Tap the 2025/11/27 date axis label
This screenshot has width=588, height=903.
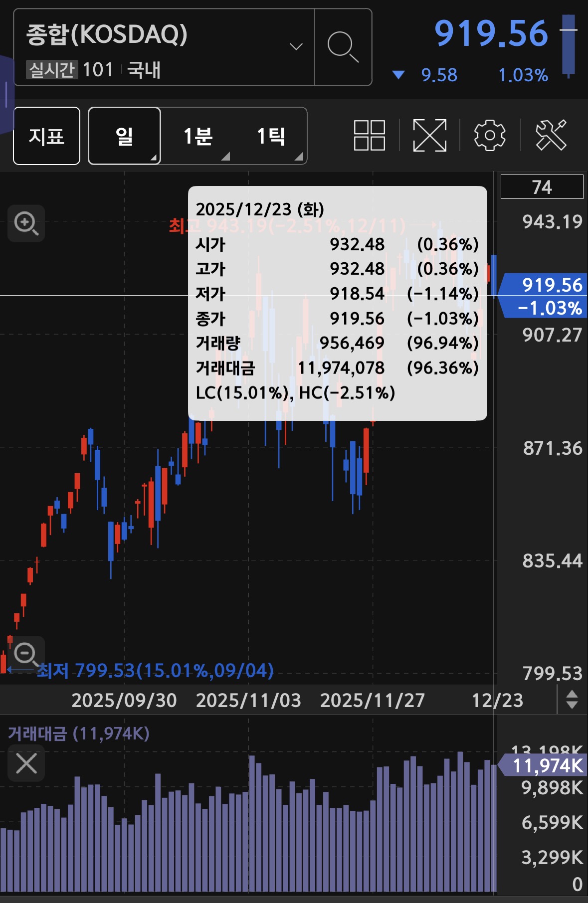coord(372,700)
